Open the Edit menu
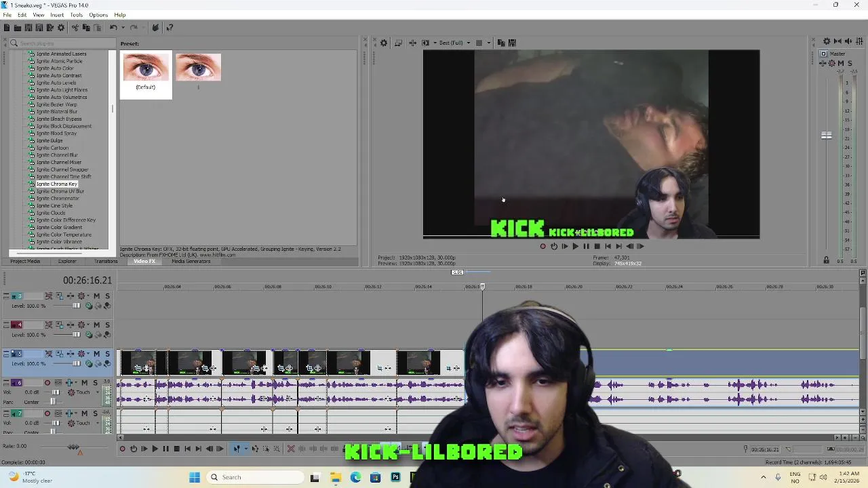 [22, 15]
